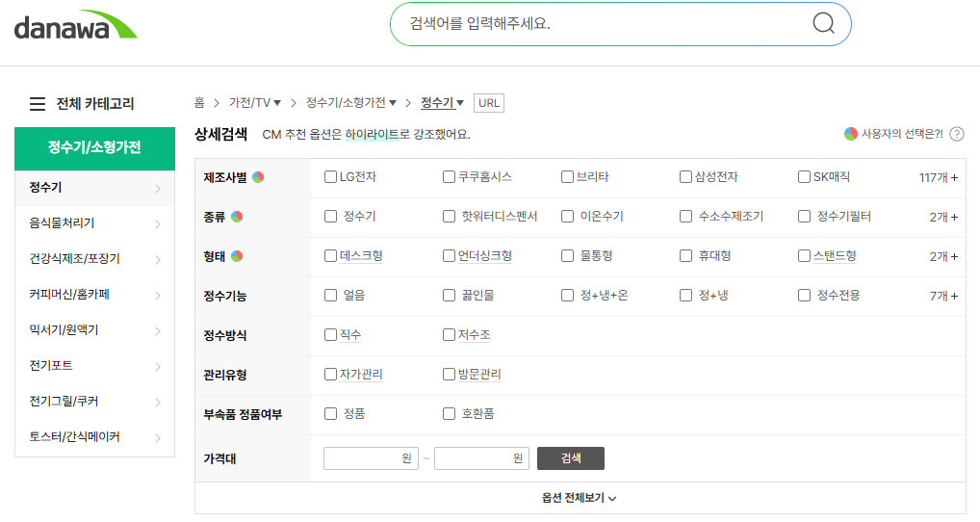980x522 pixels.
Task: Click the URL button in the breadcrumb
Action: point(489,103)
